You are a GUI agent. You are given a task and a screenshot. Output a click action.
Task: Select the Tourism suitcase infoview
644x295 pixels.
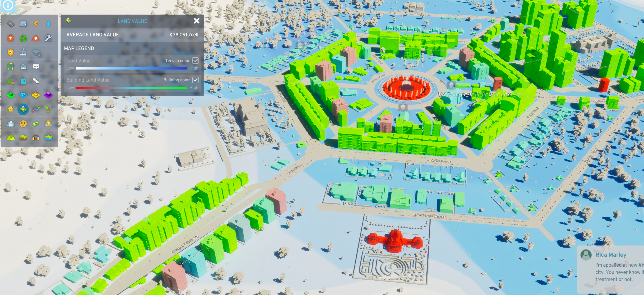[23, 81]
